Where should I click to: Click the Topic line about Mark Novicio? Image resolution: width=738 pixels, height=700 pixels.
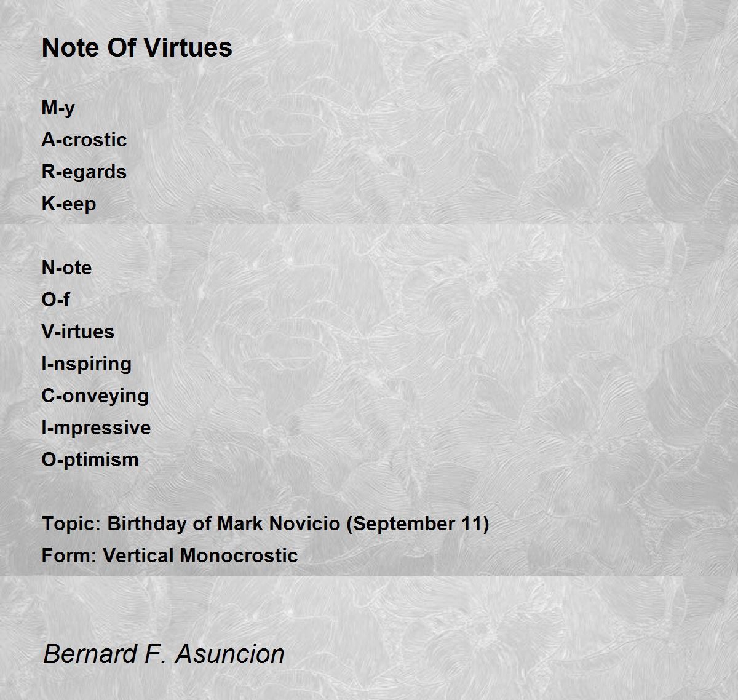pos(265,524)
